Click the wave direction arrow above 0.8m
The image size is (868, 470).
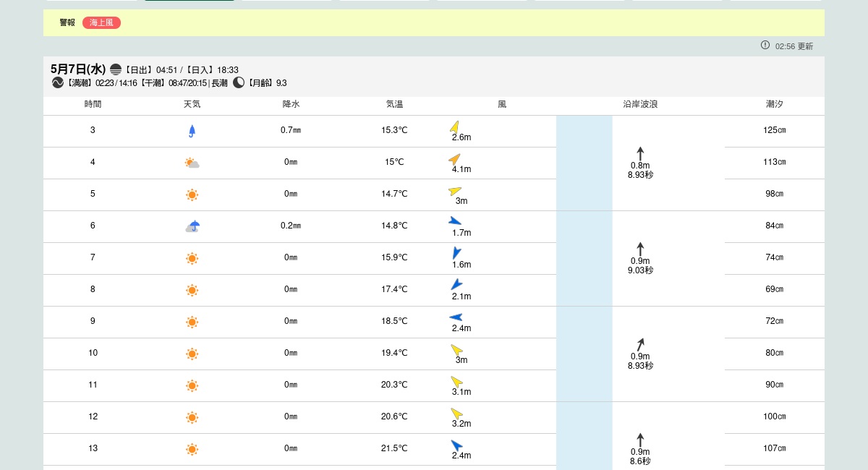coord(640,153)
